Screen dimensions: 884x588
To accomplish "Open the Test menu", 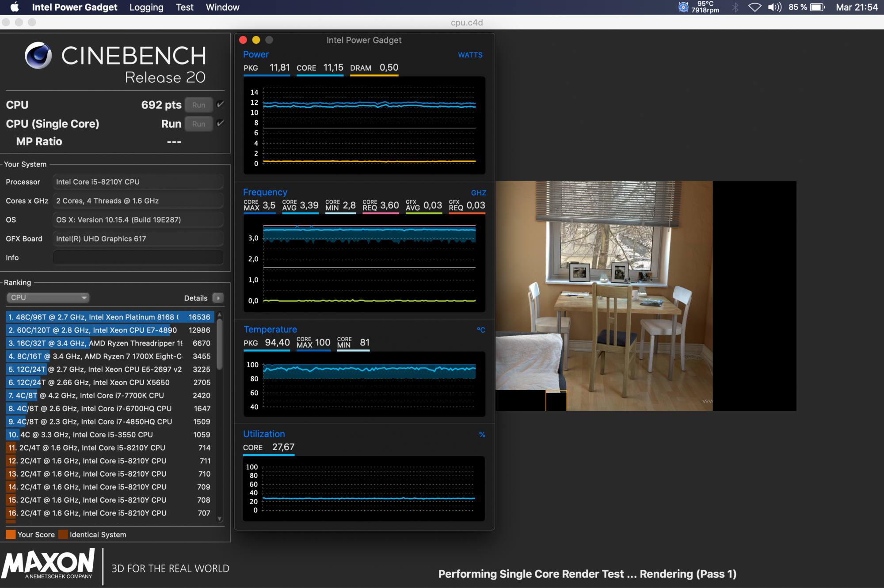I will [x=184, y=7].
